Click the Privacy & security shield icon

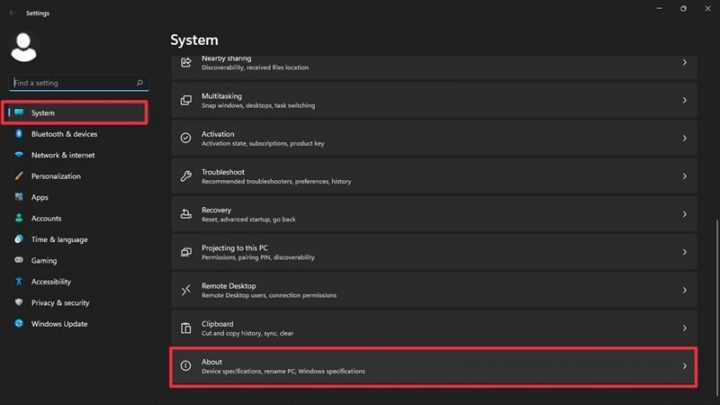(x=19, y=303)
